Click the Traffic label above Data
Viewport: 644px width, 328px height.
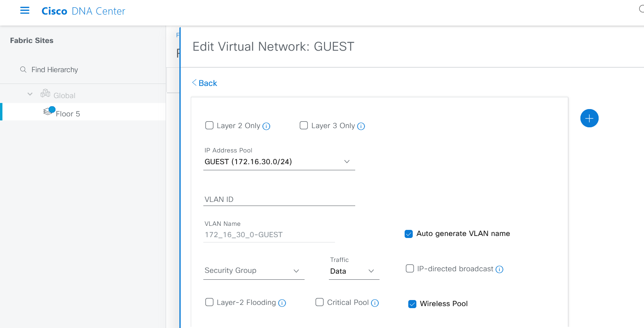click(339, 260)
